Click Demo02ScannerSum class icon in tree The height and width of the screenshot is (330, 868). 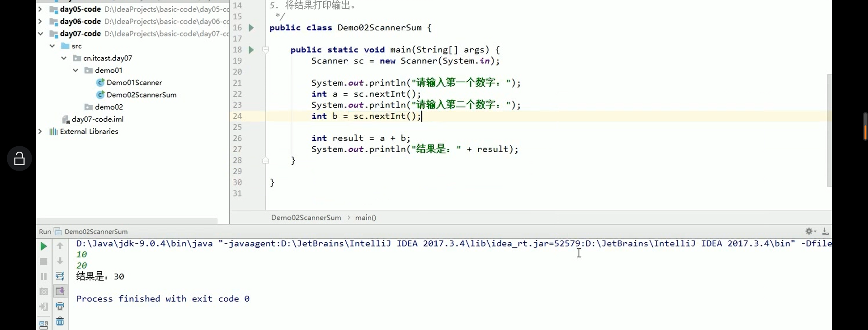pyautogui.click(x=100, y=95)
